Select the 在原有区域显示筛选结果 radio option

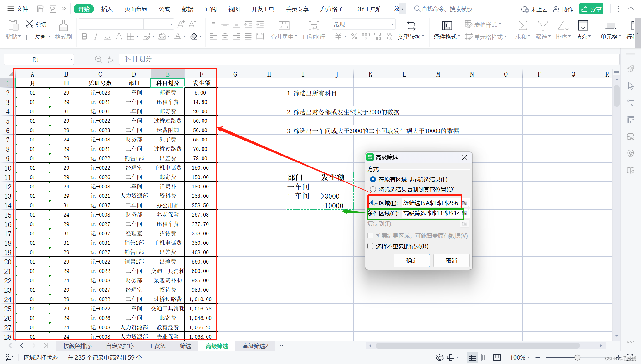[373, 179]
